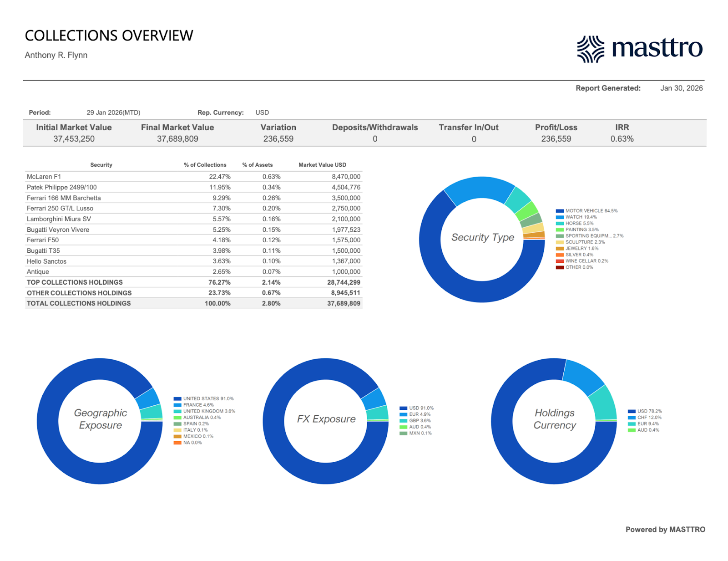728x561 pixels.
Task: Click FX legend EUR 4.9% entry
Action: pos(415,414)
